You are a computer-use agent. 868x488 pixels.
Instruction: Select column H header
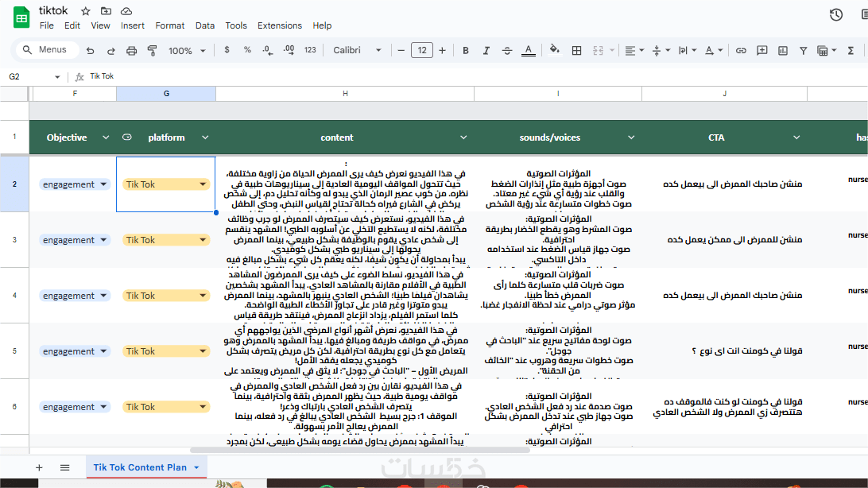pyautogui.click(x=345, y=94)
